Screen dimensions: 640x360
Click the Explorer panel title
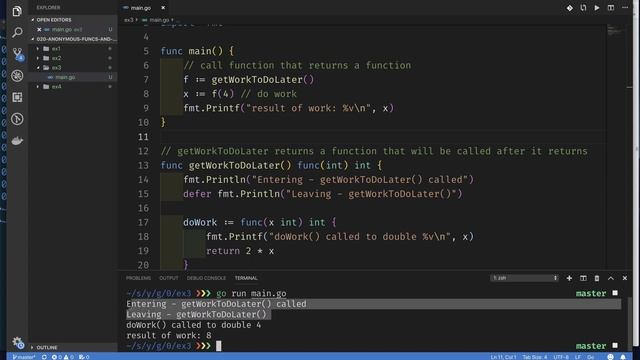click(x=48, y=8)
